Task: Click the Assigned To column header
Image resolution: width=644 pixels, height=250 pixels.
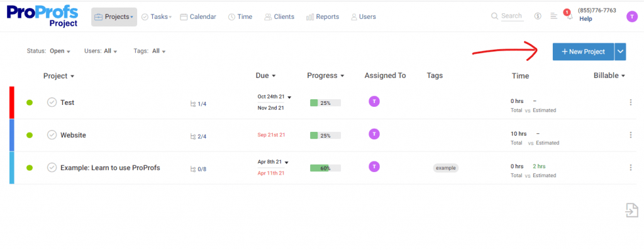Action: tap(385, 75)
